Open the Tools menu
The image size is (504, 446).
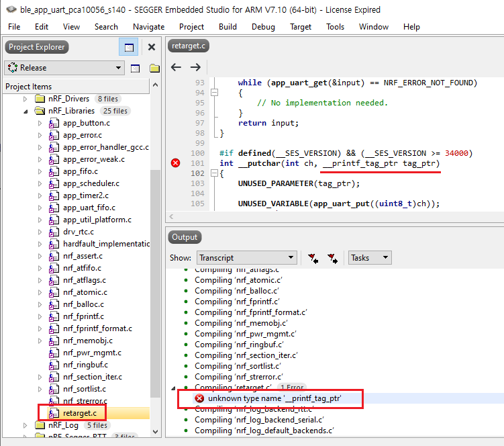pos(336,27)
